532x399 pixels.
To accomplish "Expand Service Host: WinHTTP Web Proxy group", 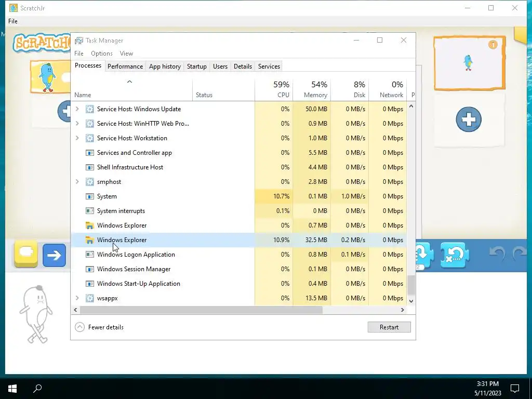I will [77, 124].
